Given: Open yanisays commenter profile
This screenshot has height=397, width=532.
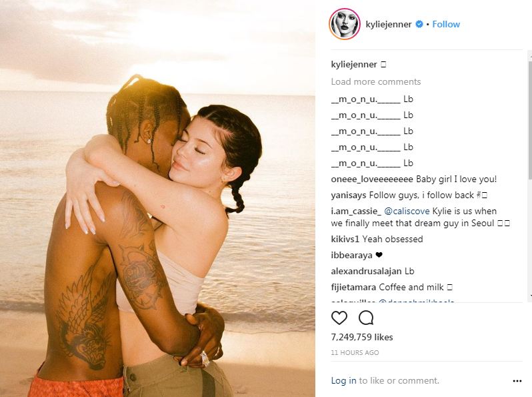Looking at the screenshot, I should 349,195.
